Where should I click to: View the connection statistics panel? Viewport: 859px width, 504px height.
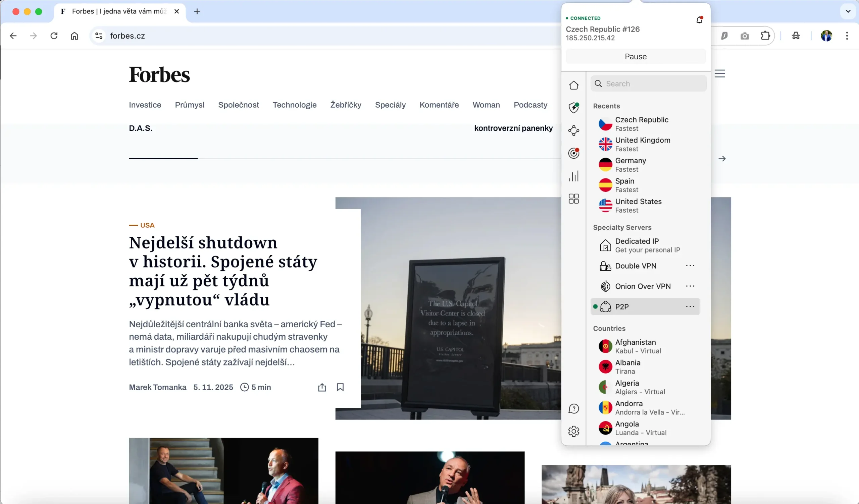(x=574, y=176)
